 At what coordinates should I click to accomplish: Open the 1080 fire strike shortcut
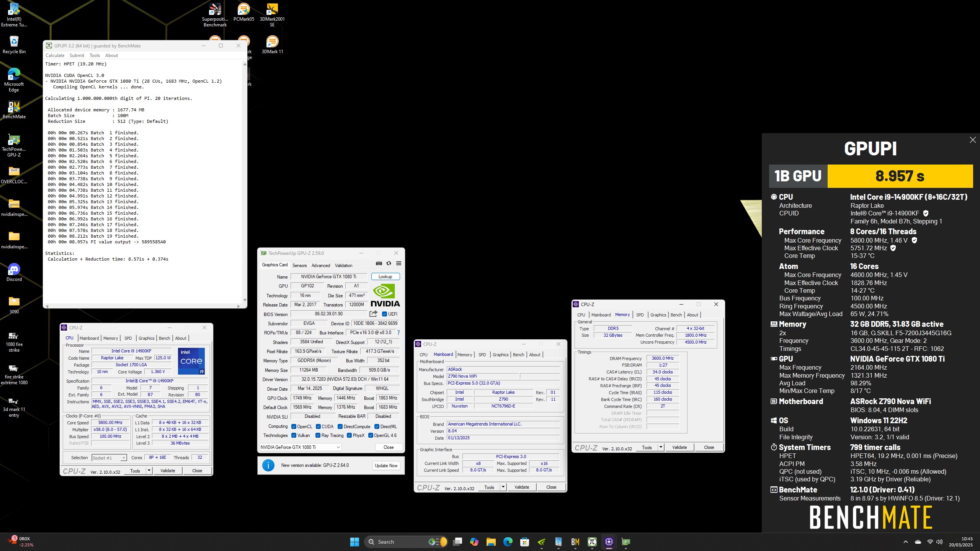tap(14, 341)
